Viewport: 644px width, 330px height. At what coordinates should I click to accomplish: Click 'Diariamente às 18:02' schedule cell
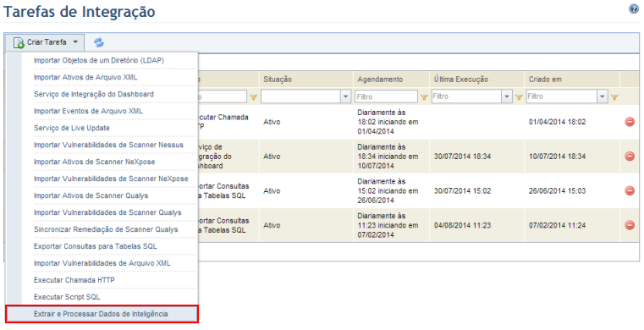388,122
